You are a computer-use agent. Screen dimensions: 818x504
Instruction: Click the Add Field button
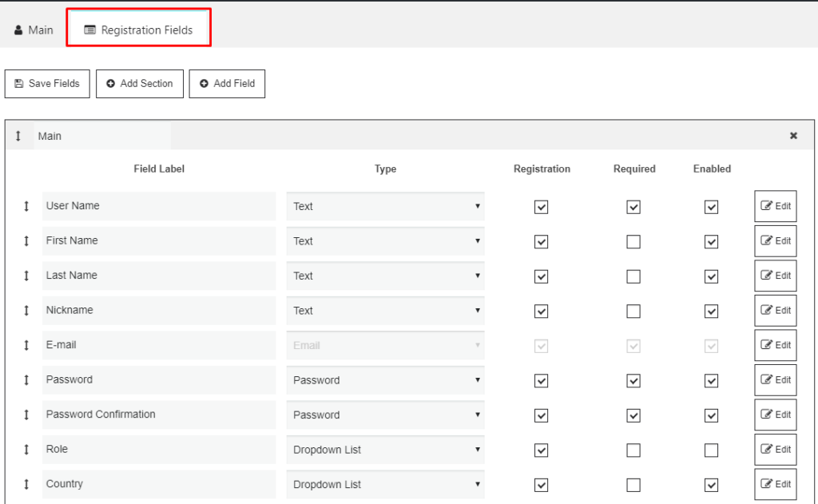(x=227, y=84)
